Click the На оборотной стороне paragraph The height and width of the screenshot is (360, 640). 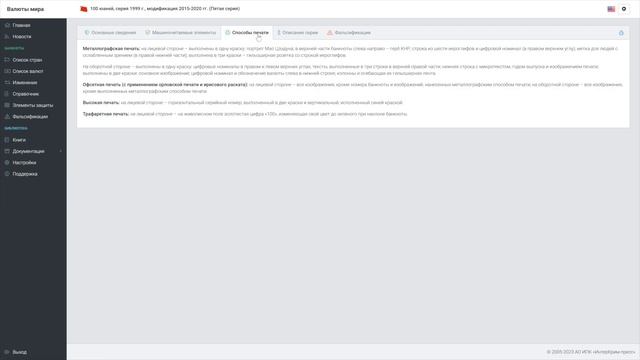tap(341, 70)
